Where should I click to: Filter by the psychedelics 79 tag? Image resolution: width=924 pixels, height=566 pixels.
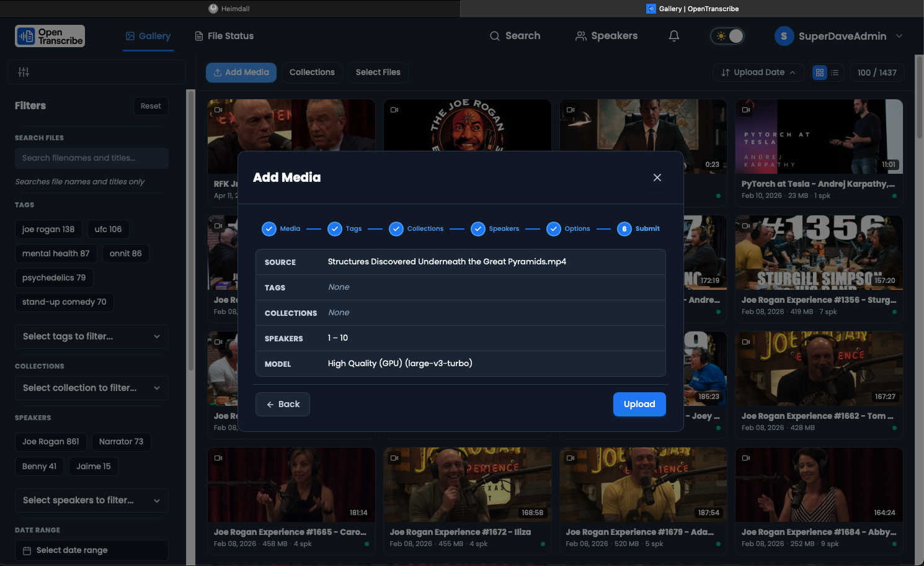54,277
